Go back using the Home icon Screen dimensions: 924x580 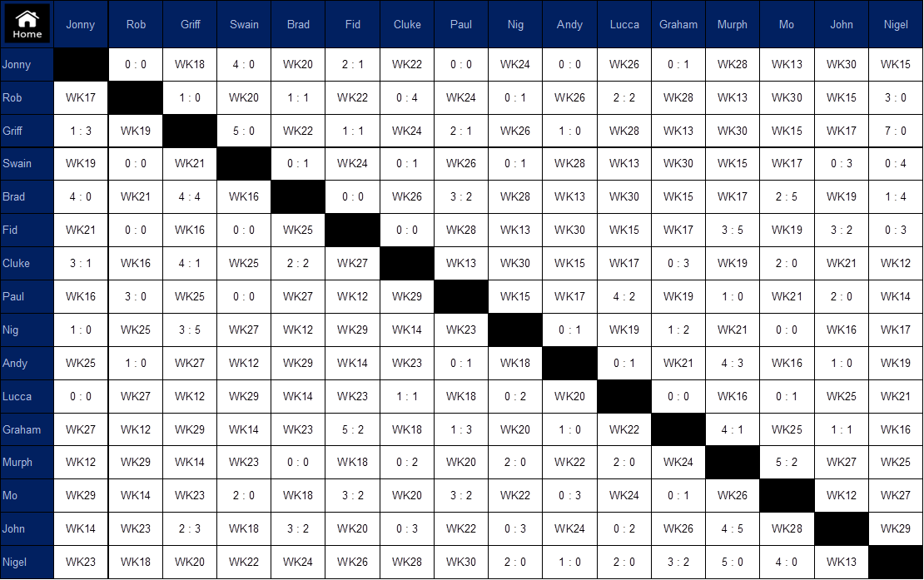27,24
